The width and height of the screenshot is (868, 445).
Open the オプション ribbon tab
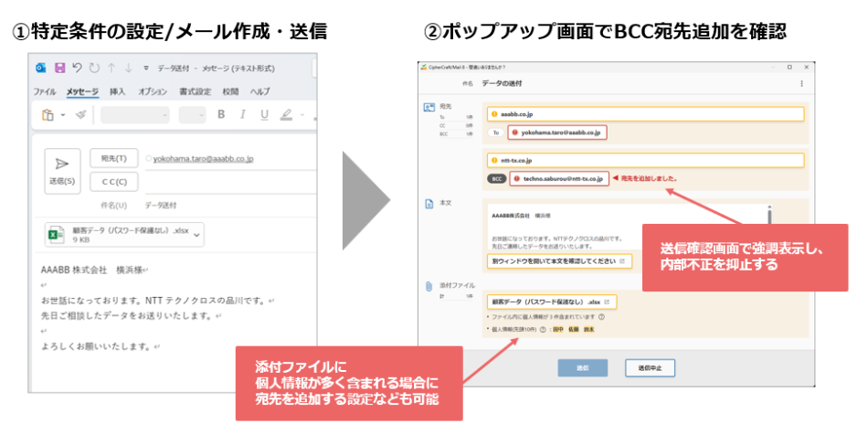(153, 91)
